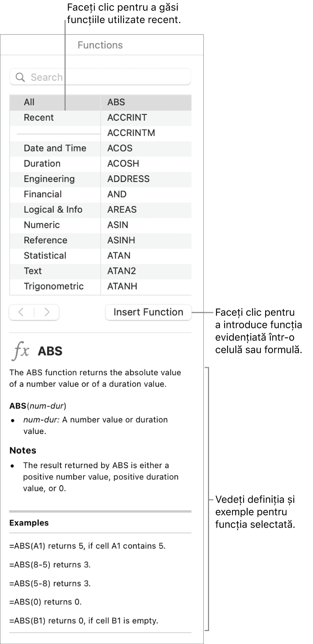The image size is (313, 644).
Task: Show Recent functions category
Action: click(x=38, y=118)
